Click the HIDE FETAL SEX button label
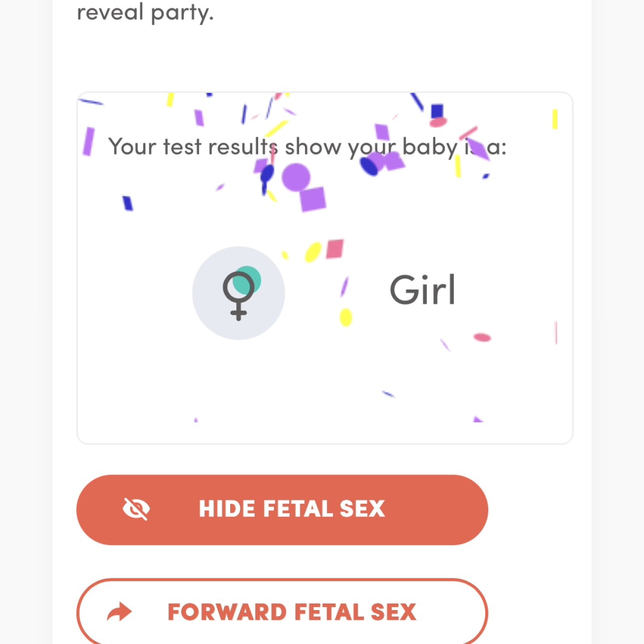 coord(292,509)
